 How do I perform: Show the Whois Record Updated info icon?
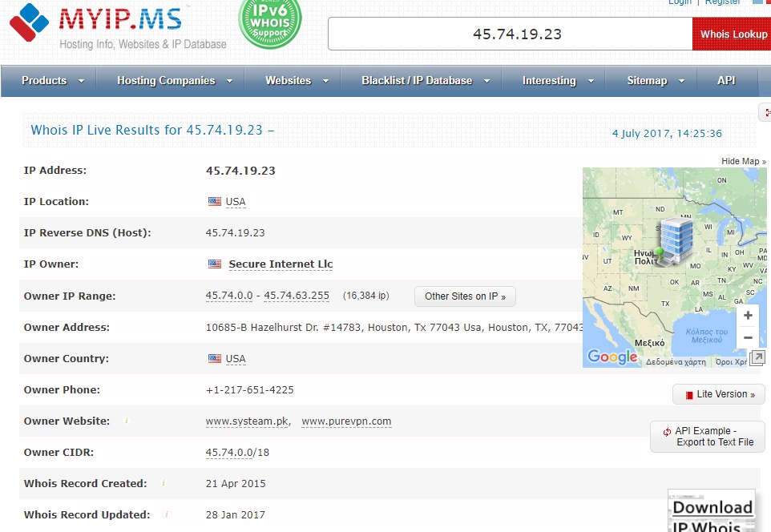click(167, 514)
